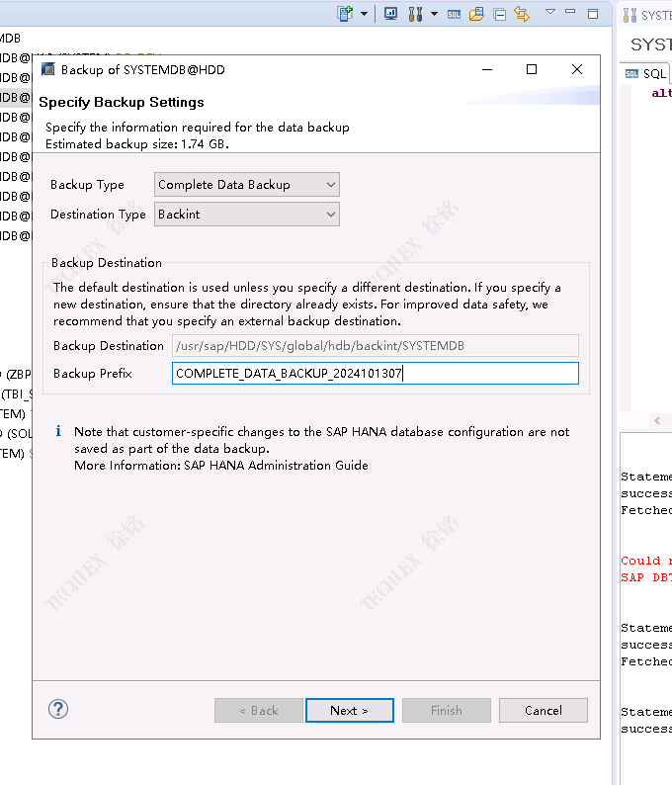This screenshot has width=672, height=785.
Task: Click the Backup Destination path field
Action: [375, 345]
